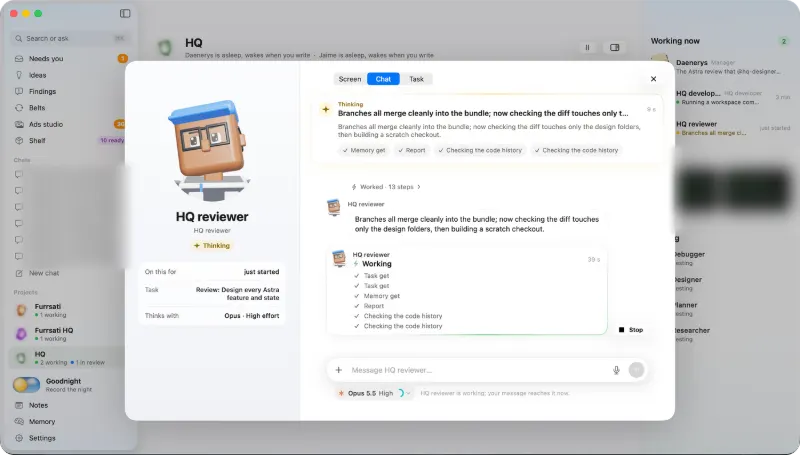Select the HQ project in sidebar
This screenshot has height=455, width=800.
pyautogui.click(x=66, y=358)
